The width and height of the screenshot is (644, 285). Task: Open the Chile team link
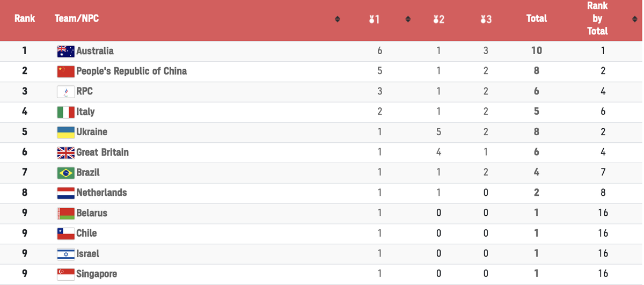[86, 233]
